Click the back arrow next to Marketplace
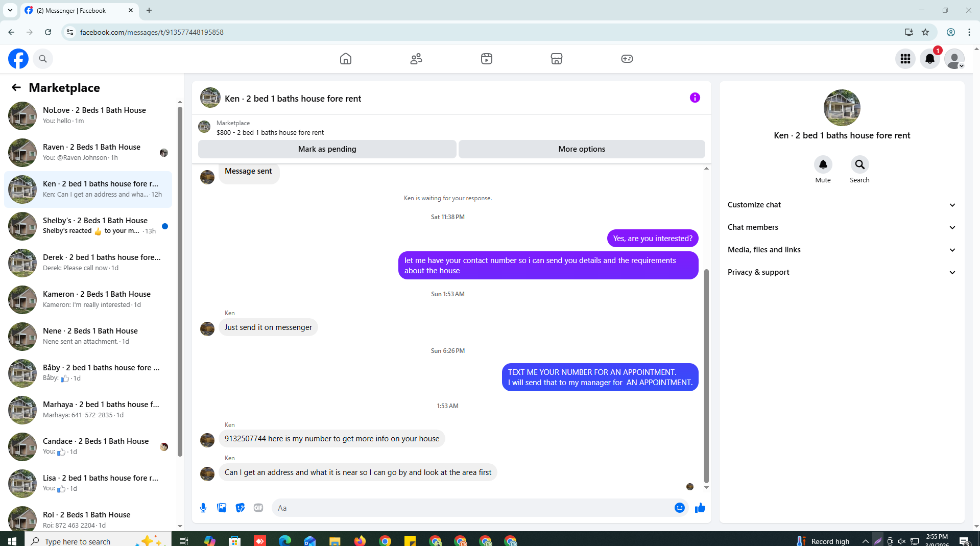This screenshot has height=546, width=980. click(16, 87)
